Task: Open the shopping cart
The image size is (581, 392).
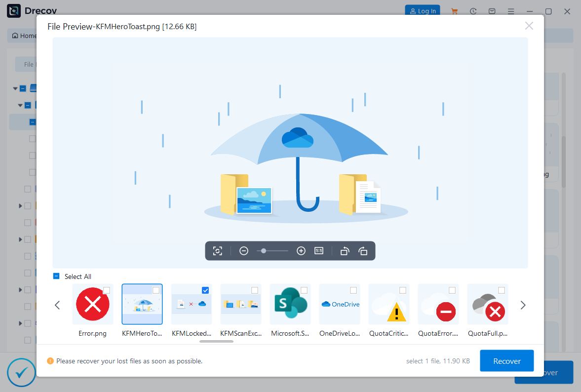Action: click(x=454, y=11)
